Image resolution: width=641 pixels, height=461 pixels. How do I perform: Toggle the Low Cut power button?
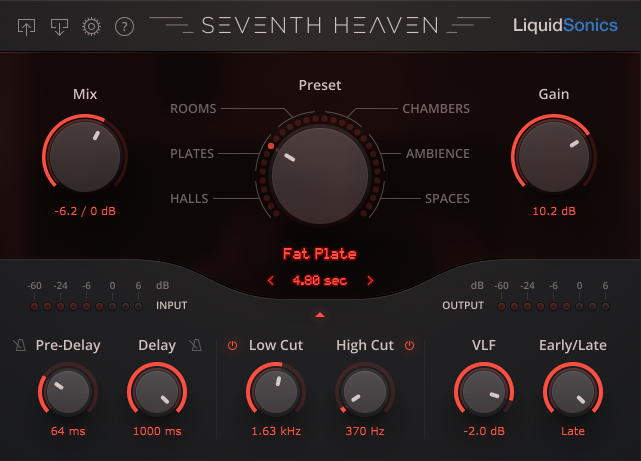(x=232, y=345)
